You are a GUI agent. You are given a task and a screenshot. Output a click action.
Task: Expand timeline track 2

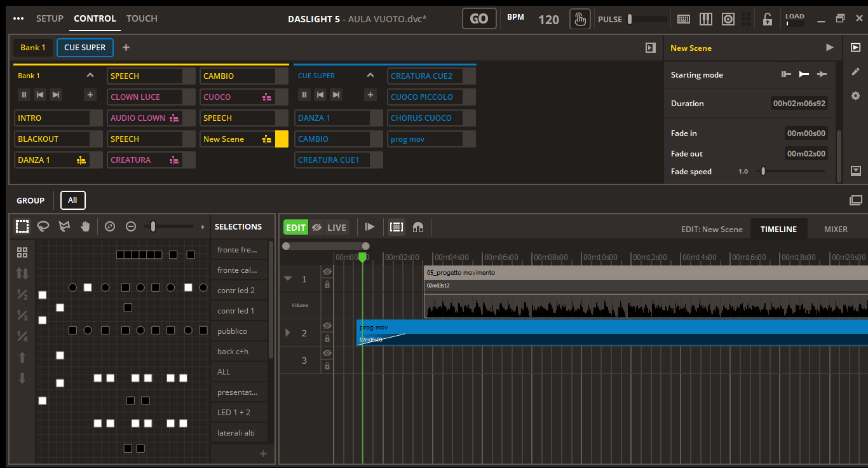tap(288, 333)
